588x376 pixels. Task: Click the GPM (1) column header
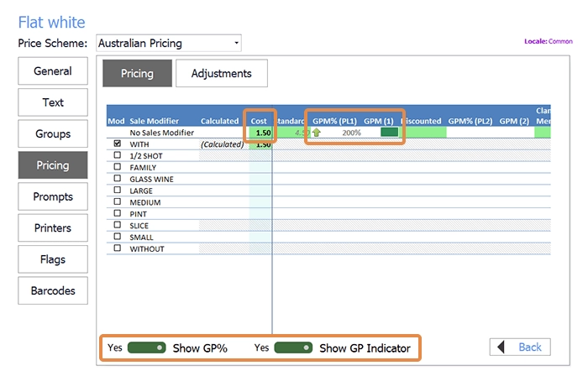point(379,121)
